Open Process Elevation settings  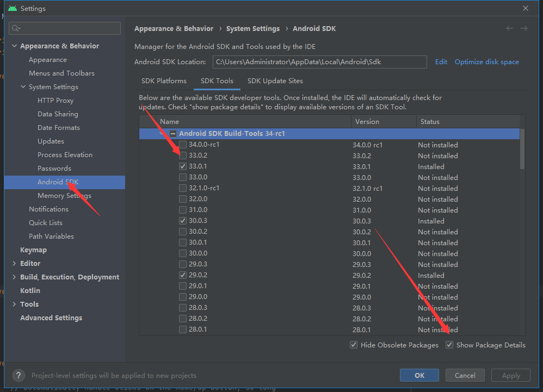65,155
